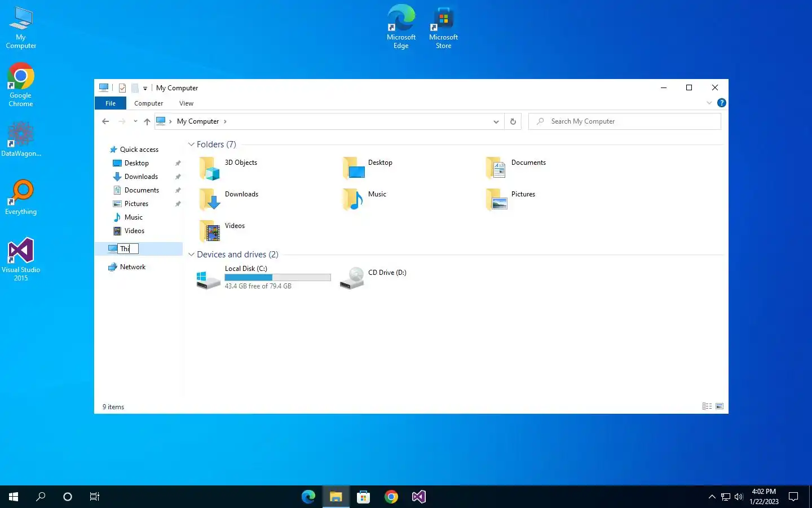Open the DataWagon desktop shortcut
812x508 pixels.
(x=21, y=139)
